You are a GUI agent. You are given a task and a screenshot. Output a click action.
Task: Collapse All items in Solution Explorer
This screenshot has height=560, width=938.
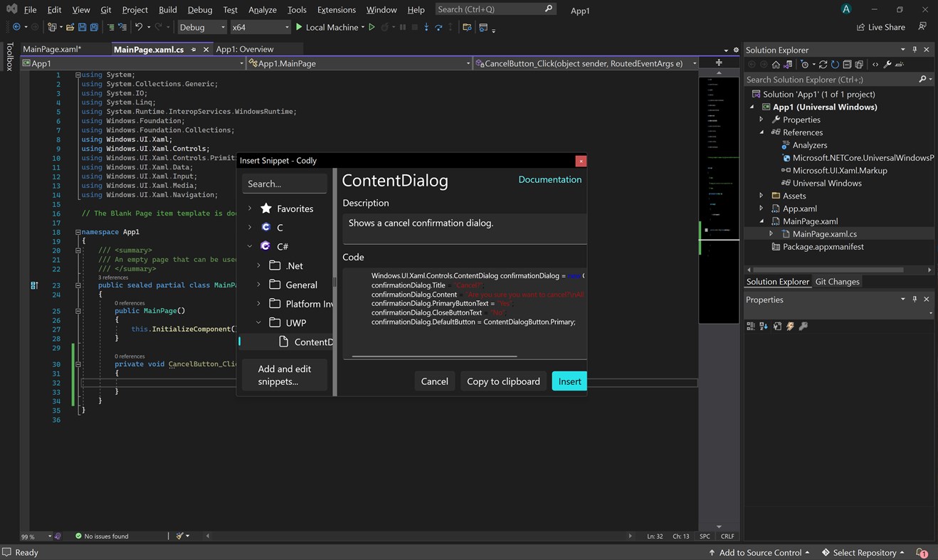point(847,64)
